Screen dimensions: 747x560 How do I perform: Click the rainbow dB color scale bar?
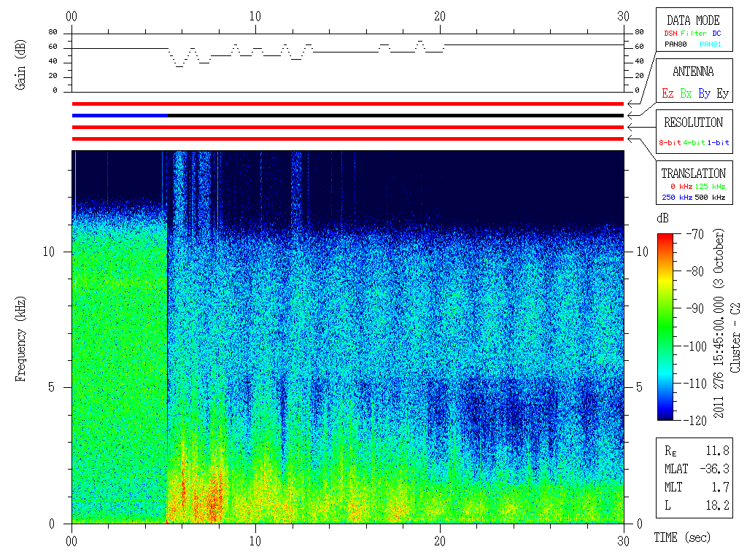point(665,327)
